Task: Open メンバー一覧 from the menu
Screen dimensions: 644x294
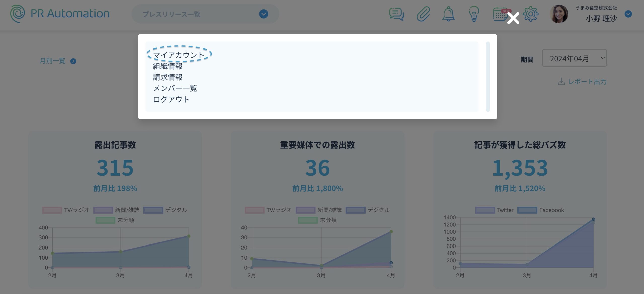Action: click(175, 88)
